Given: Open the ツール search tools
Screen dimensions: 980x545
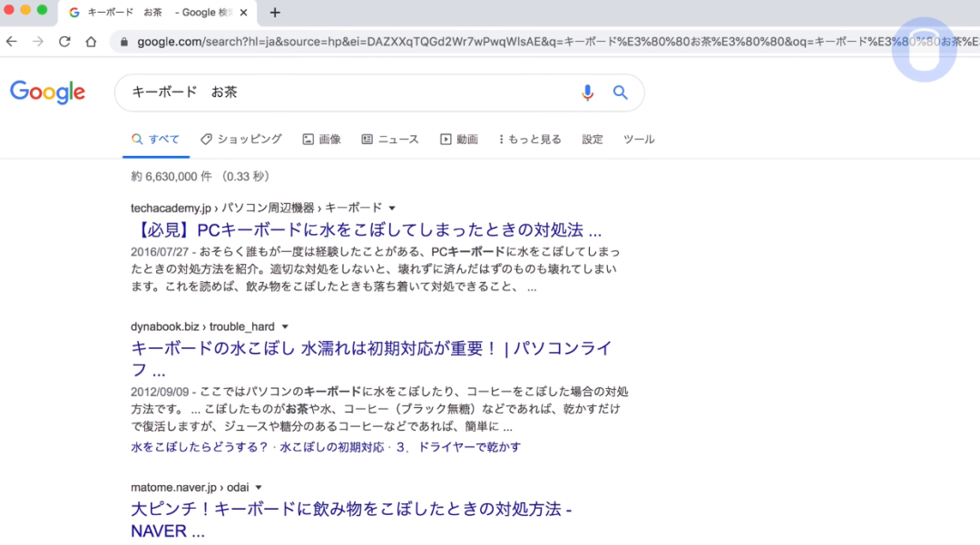Looking at the screenshot, I should tap(639, 140).
